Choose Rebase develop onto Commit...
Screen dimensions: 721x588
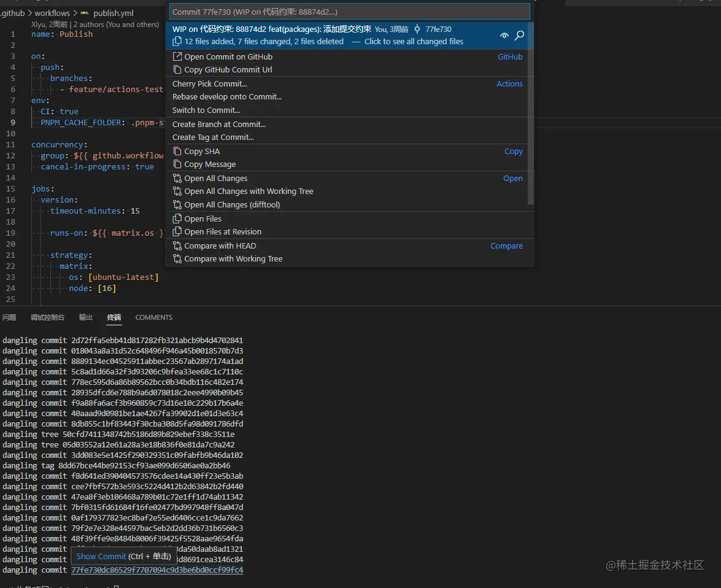[x=350, y=96]
